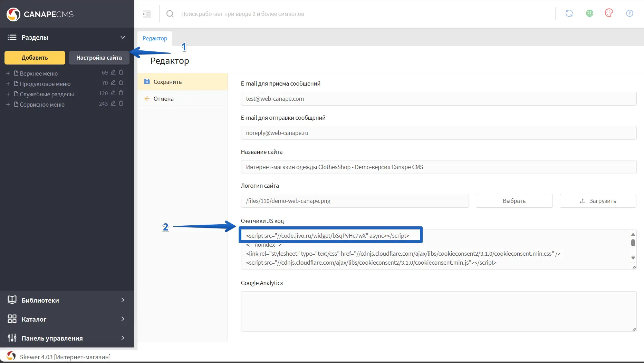The height and width of the screenshot is (363, 644).
Task: Click the Загрузить logo upload button
Action: pos(598,201)
